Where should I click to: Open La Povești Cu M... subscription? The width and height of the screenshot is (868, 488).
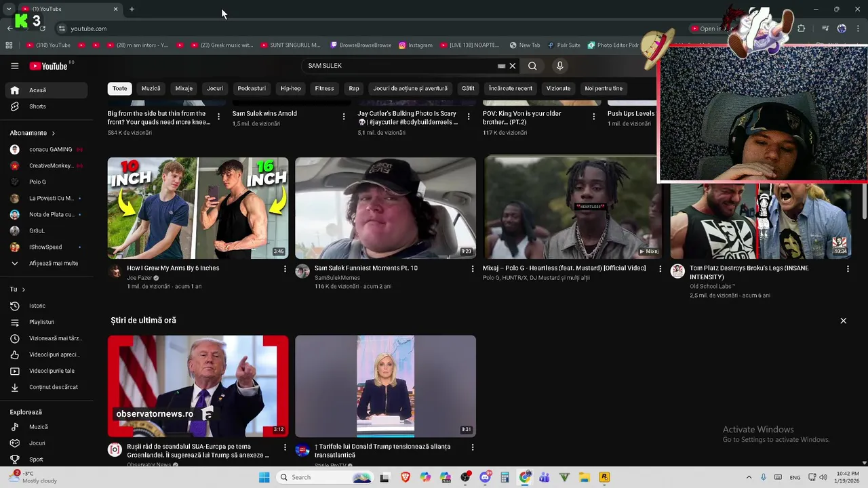pos(45,198)
